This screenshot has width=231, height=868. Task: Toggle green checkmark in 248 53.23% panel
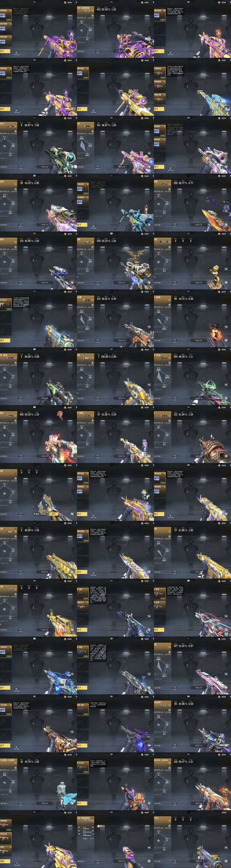[93, 277]
